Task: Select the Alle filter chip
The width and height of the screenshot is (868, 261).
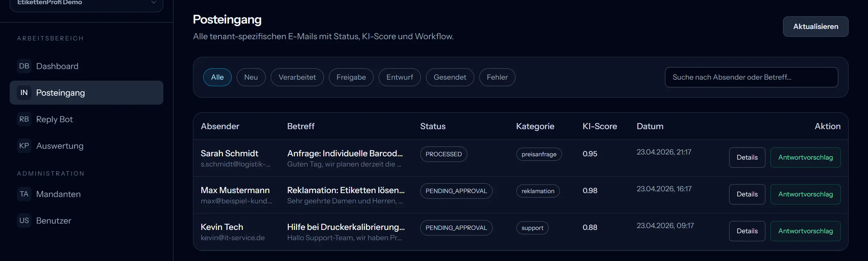Action: click(217, 77)
